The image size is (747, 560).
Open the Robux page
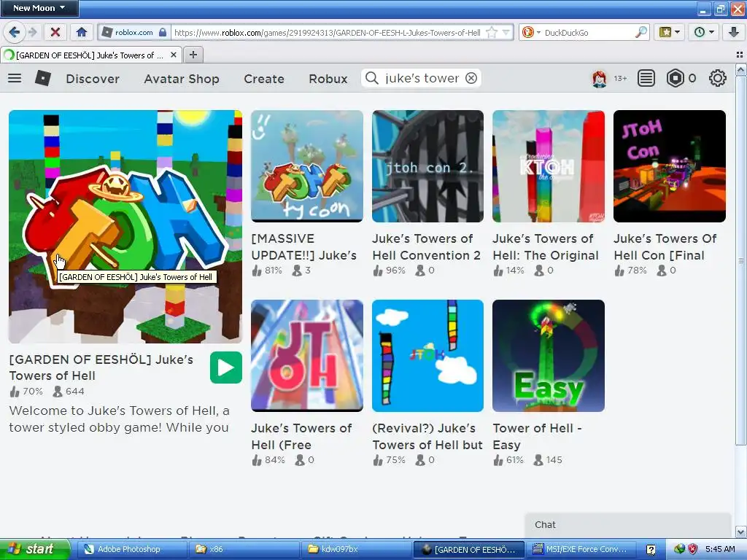(x=328, y=79)
